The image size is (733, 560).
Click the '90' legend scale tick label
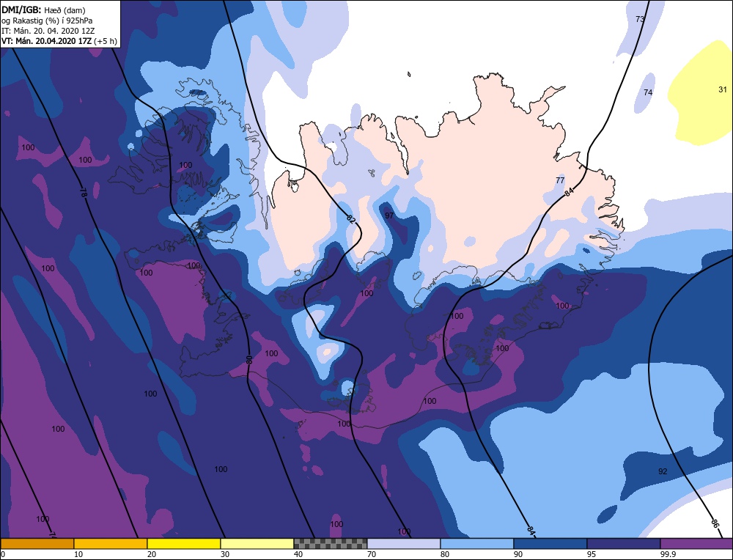[518, 554]
